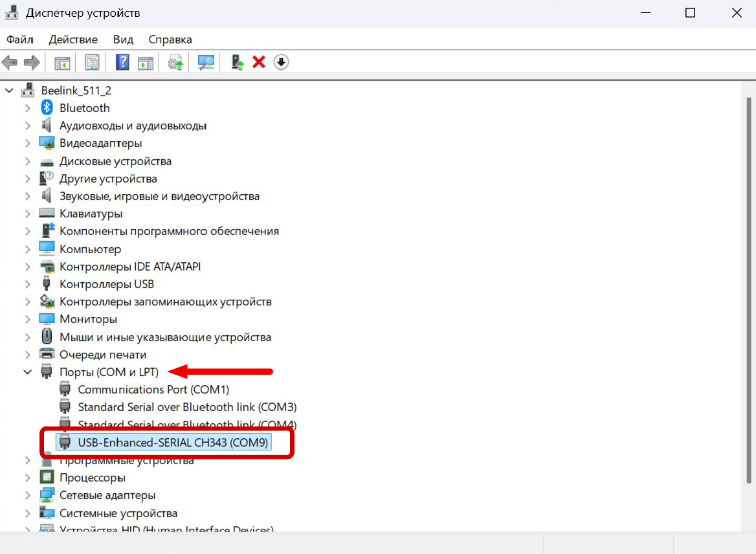Click the Help question-mark toolbar icon
The image size is (756, 554).
(122, 62)
